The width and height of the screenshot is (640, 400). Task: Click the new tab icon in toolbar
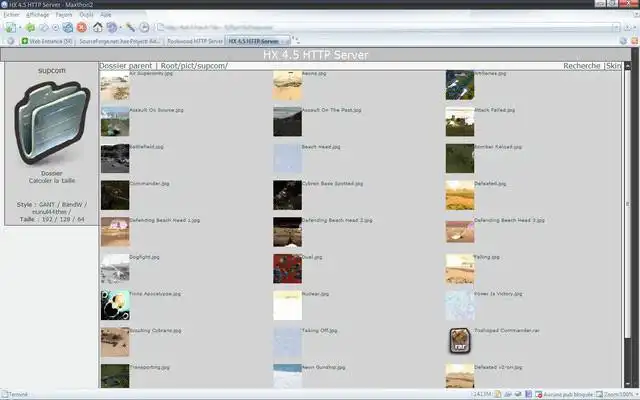(x=11, y=27)
